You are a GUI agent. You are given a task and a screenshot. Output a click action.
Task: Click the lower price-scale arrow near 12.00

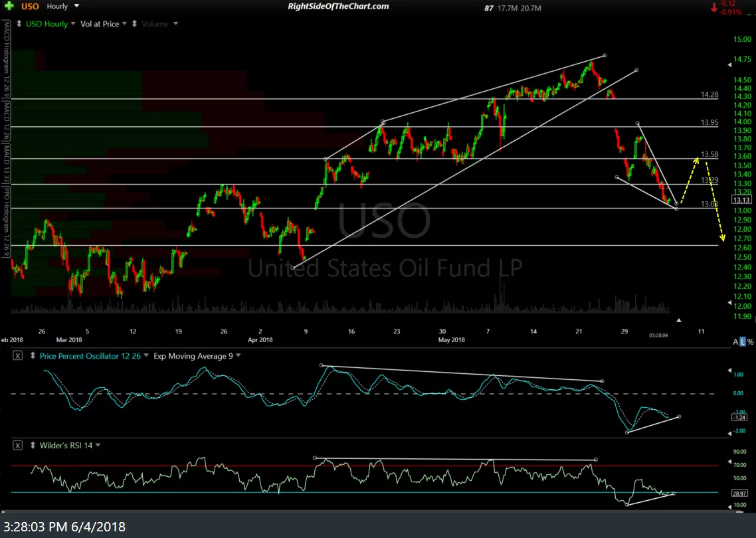[729, 302]
